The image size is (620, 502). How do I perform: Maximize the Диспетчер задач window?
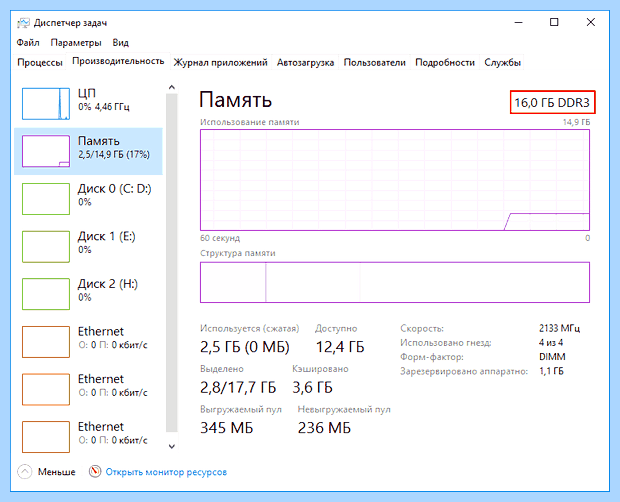554,22
